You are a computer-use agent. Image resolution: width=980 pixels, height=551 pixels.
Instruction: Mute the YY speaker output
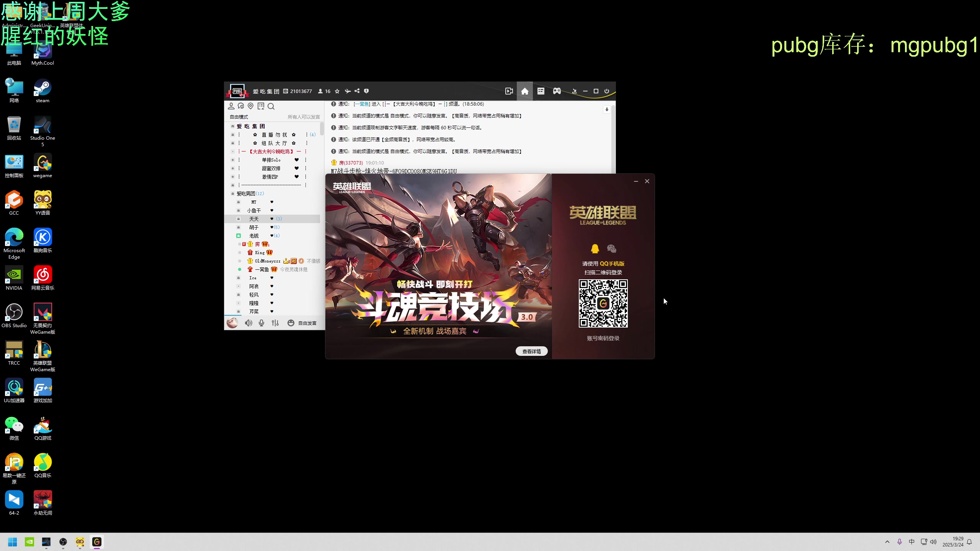point(248,323)
